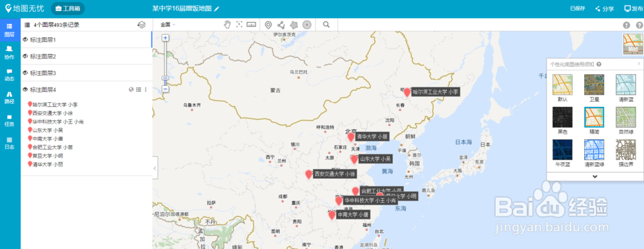Click globe icon on 标注图层4 row
The image size is (644, 249).
[131, 89]
